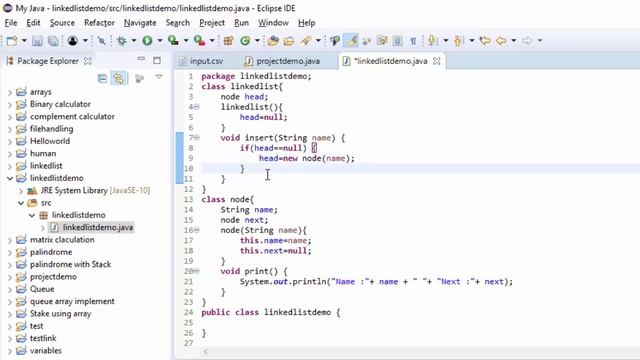This screenshot has width=640, height=360.
Task: Click Next Annotation down arrow icon
Action: 433,40
